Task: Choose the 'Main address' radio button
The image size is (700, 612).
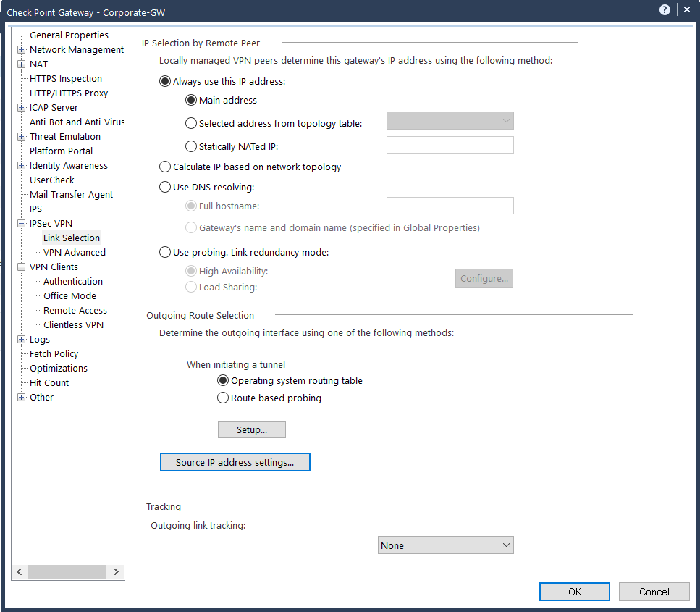Action: 190,100
